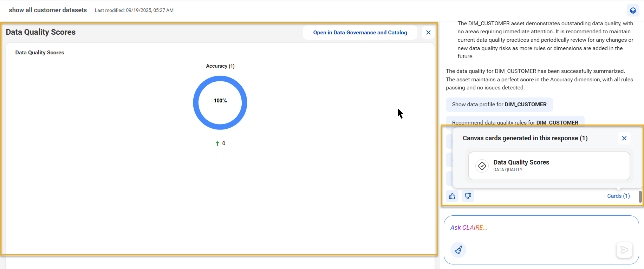The width and height of the screenshot is (644, 269).
Task: Click Recommend data quality rules for DIM_CUSTOMER
Action: pos(515,121)
